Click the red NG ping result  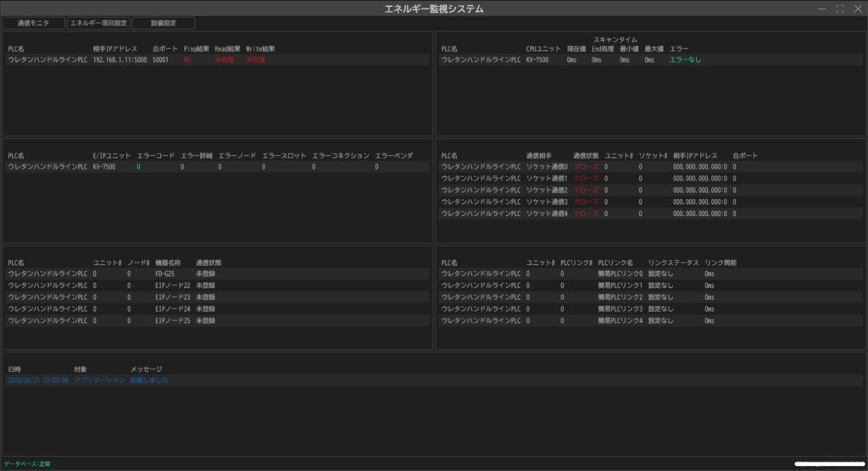[187, 60]
